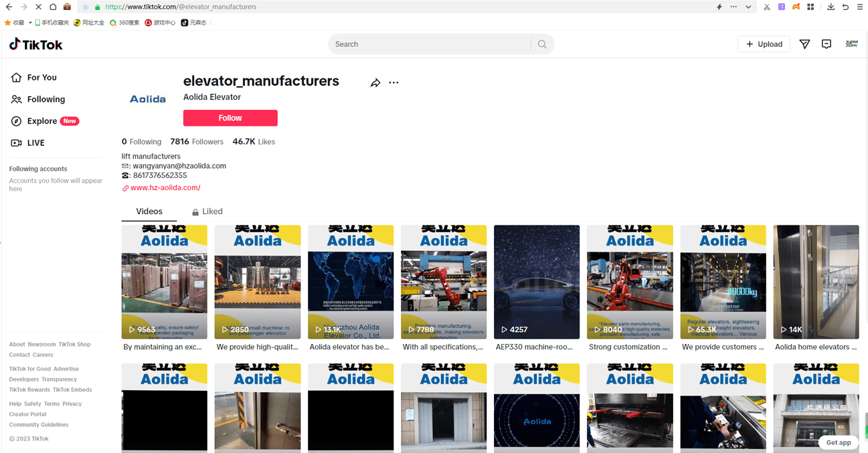This screenshot has width=868, height=453.
Task: Open the Community Guidelines footer link
Action: point(39,425)
